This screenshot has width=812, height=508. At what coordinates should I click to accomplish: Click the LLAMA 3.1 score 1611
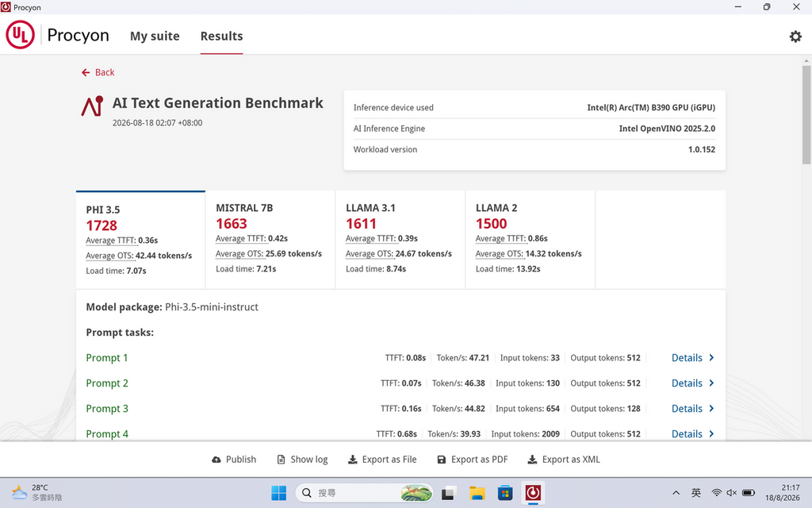pos(361,224)
